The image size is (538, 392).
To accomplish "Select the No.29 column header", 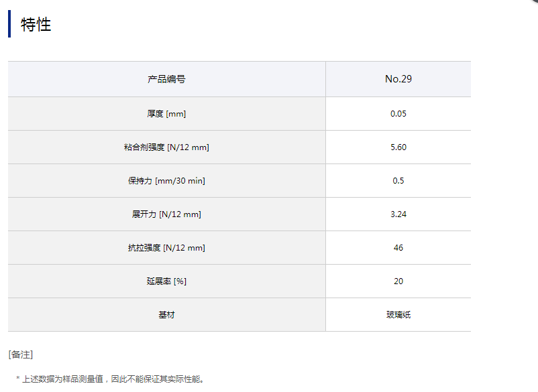I will 398,79.
